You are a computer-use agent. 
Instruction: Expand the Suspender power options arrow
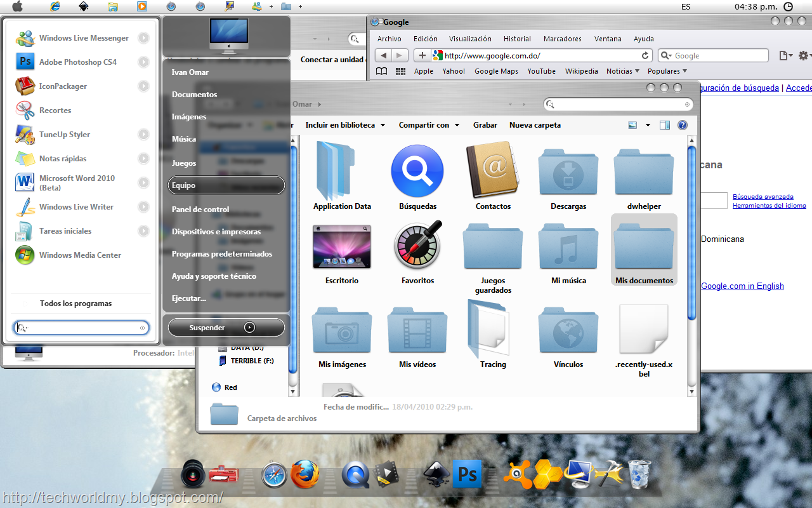pos(250,328)
